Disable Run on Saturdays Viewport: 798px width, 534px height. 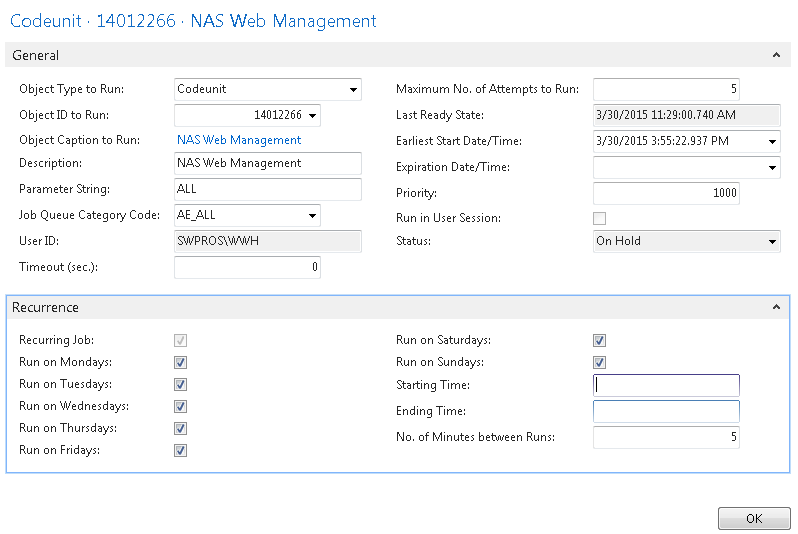pyautogui.click(x=600, y=341)
